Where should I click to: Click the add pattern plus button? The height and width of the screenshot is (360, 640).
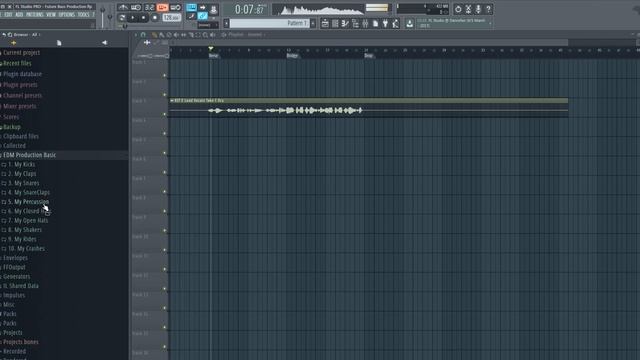(x=313, y=23)
